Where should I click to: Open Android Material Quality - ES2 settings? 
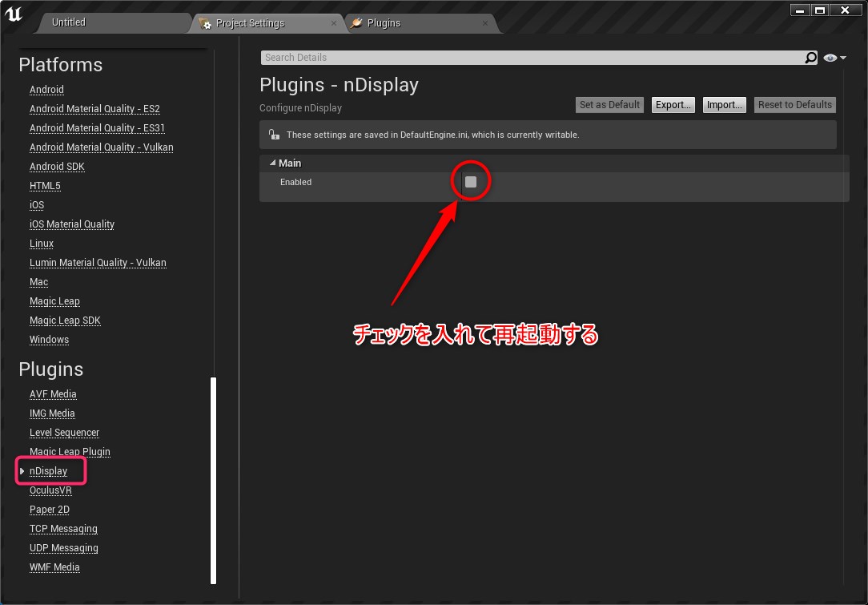[94, 109]
